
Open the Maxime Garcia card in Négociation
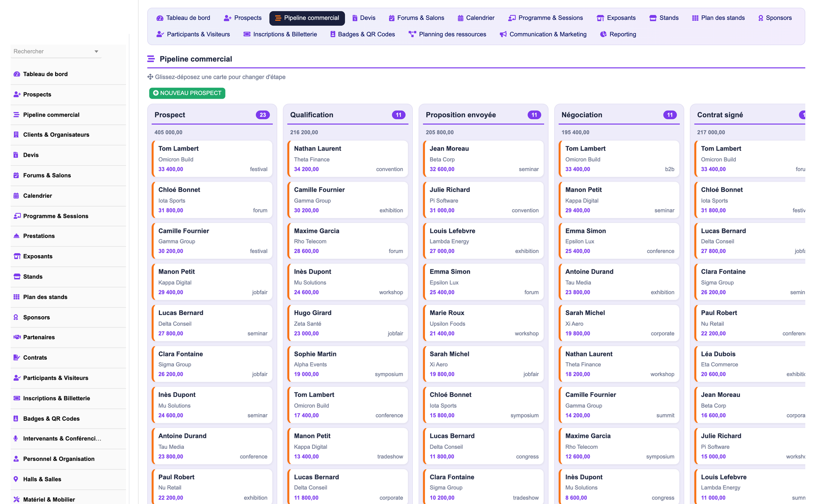click(619, 446)
